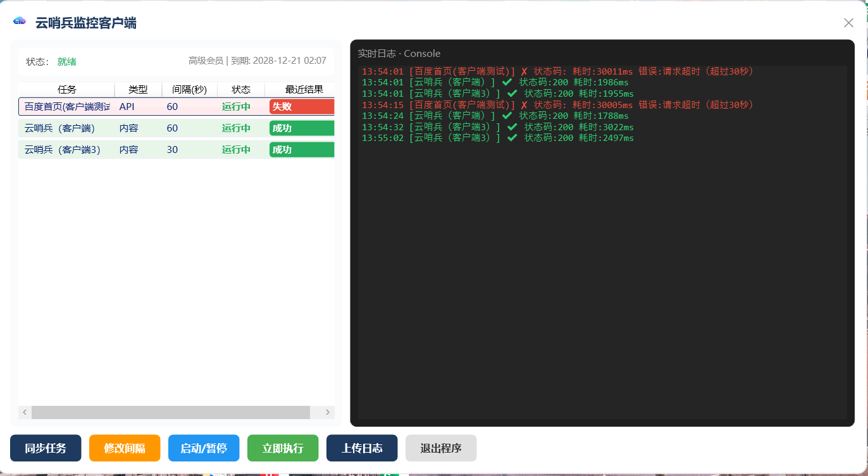Click the 上传日志 button
Image resolution: width=868 pixels, height=476 pixels.
coord(362,448)
